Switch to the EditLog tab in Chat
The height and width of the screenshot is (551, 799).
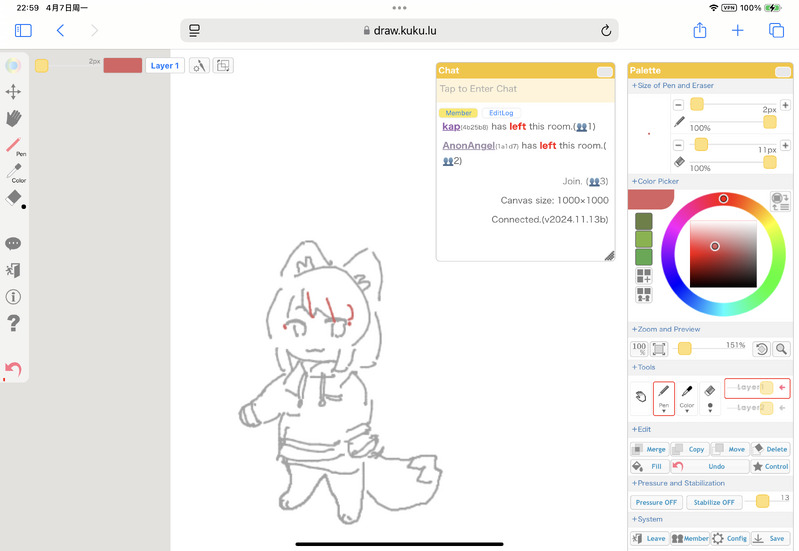point(501,113)
